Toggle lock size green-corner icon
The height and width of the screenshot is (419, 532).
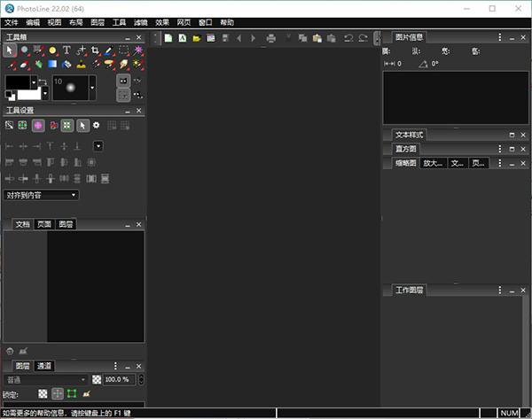72,393
